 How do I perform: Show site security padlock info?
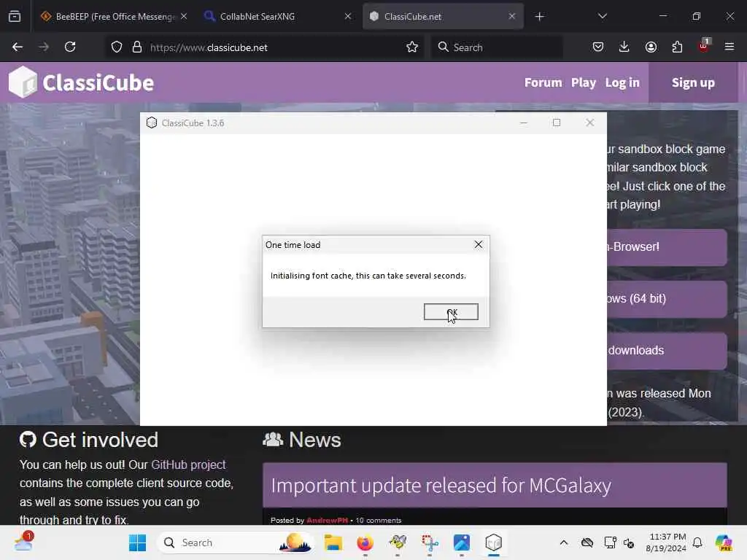click(x=137, y=47)
